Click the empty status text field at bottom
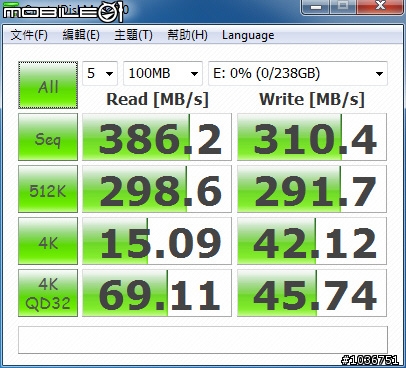 (203, 340)
